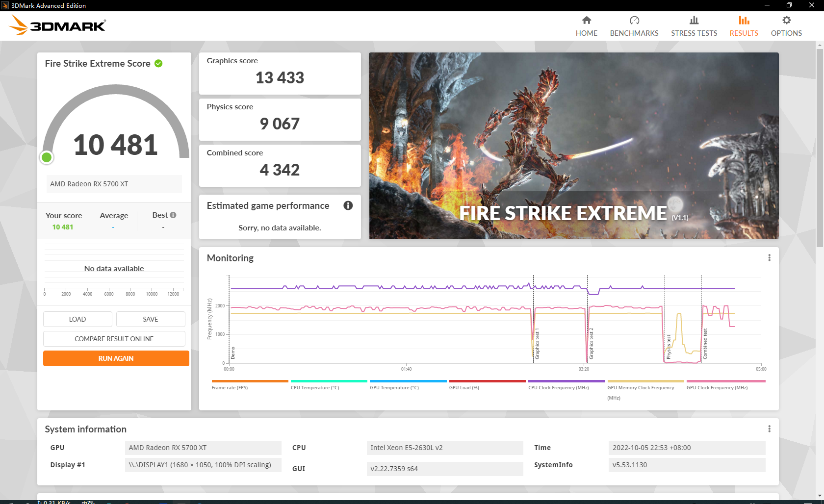
Task: Click the Best score info icon
Action: pos(173,215)
